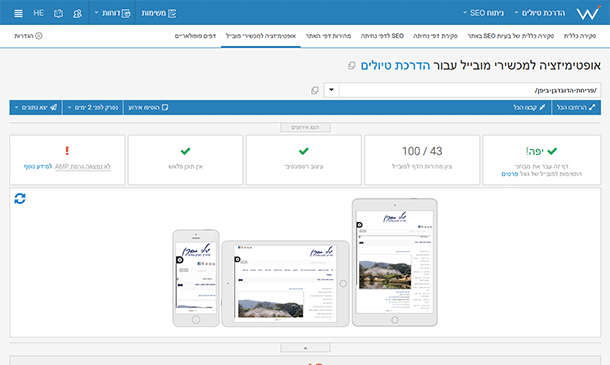Open the יצא נתונים export dropdown
The width and height of the screenshot is (610, 365).
pos(36,107)
